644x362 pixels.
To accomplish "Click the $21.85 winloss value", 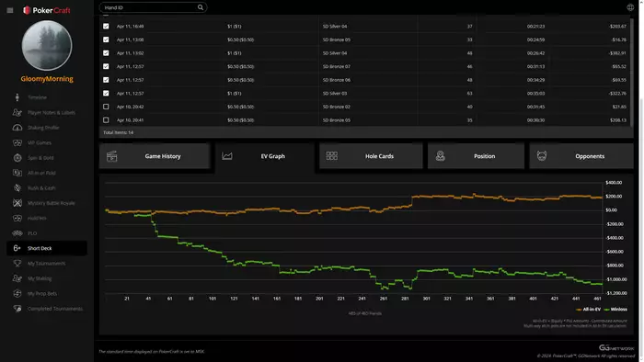I will point(619,107).
